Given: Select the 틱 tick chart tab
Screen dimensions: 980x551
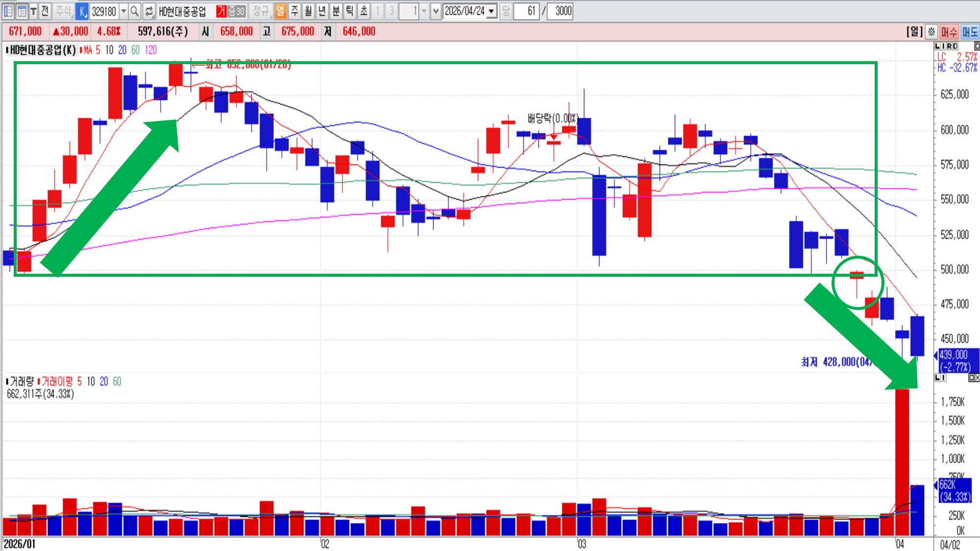Looking at the screenshot, I should 349,11.
